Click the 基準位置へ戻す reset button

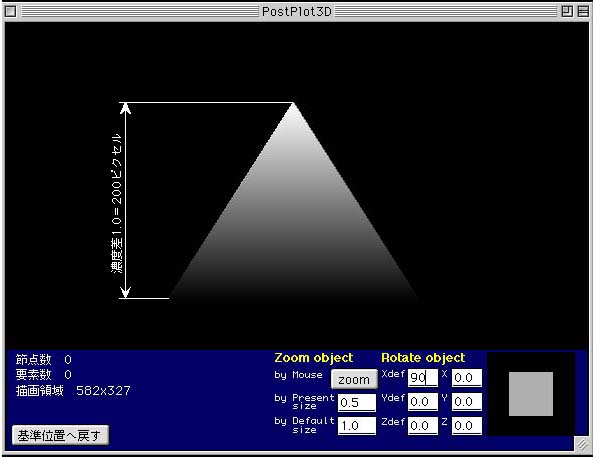60,435
